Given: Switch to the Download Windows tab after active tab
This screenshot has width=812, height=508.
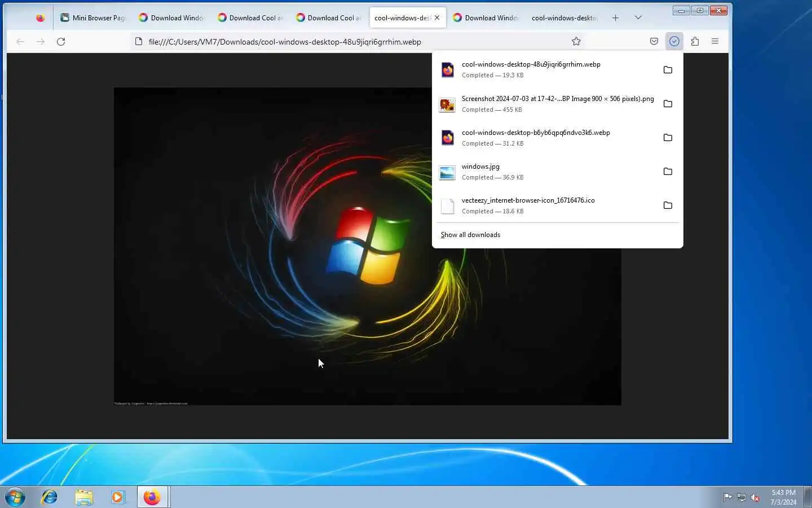Looking at the screenshot, I should pyautogui.click(x=486, y=17).
